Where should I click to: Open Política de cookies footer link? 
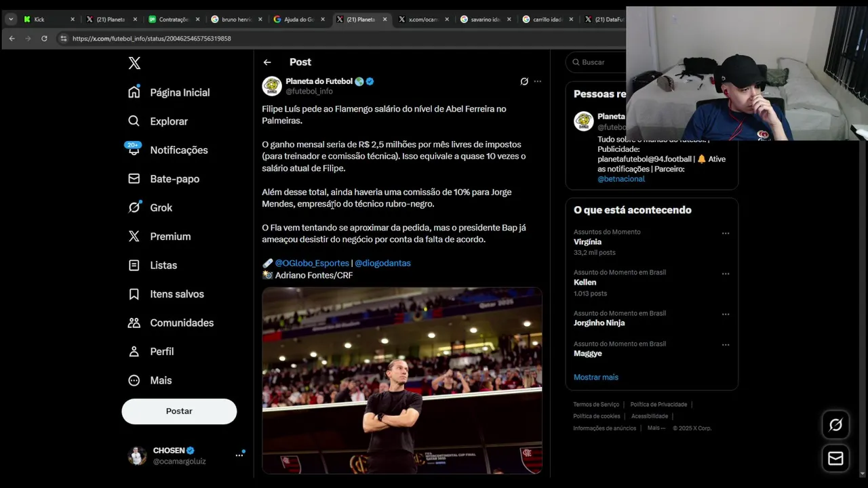point(597,416)
